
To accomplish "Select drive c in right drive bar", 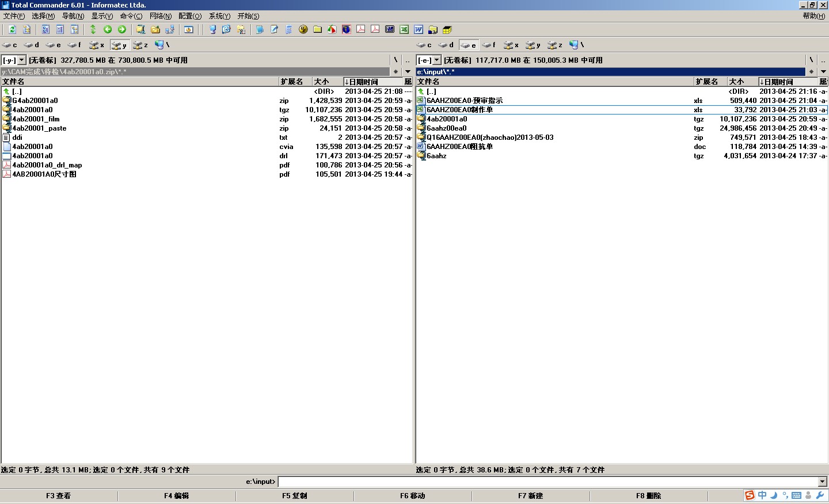I will click(424, 45).
